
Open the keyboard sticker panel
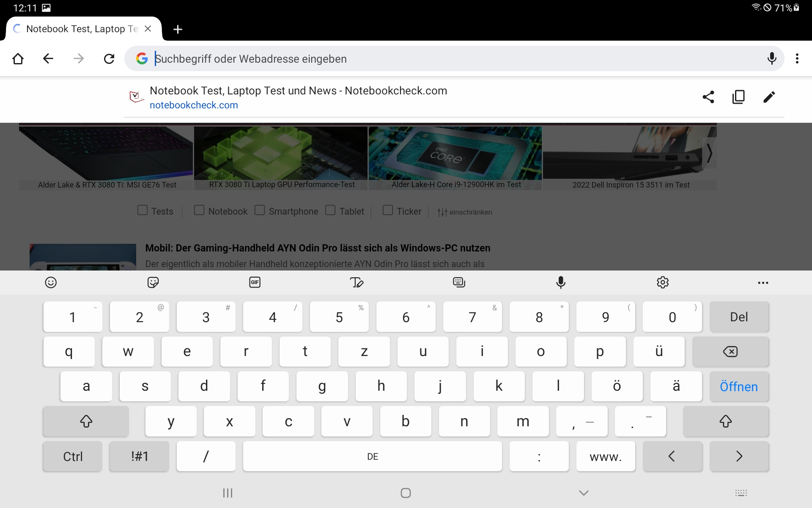[153, 282]
